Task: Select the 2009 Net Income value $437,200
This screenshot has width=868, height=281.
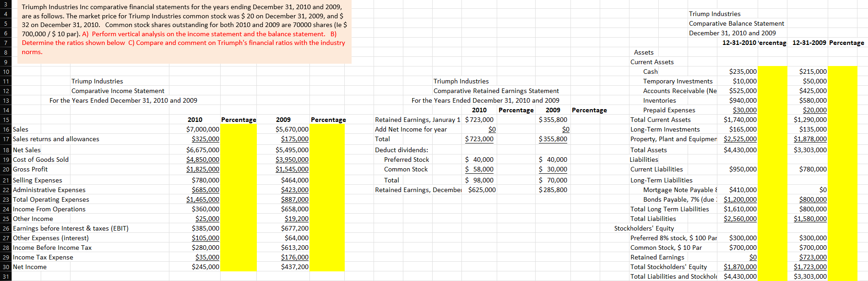Action: pos(294,267)
